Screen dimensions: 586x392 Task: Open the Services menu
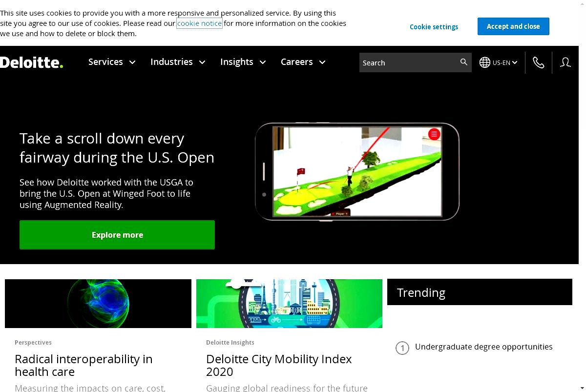105,62
